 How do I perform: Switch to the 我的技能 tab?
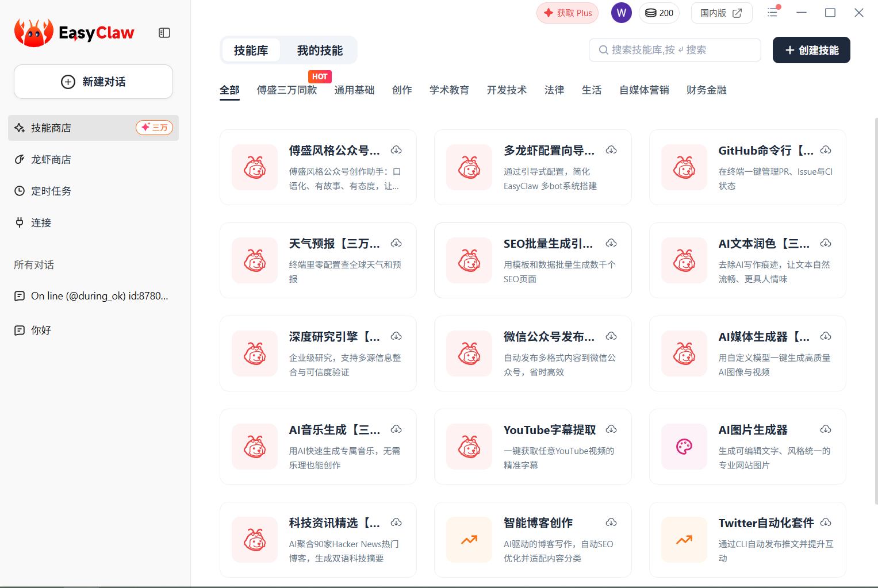point(320,51)
